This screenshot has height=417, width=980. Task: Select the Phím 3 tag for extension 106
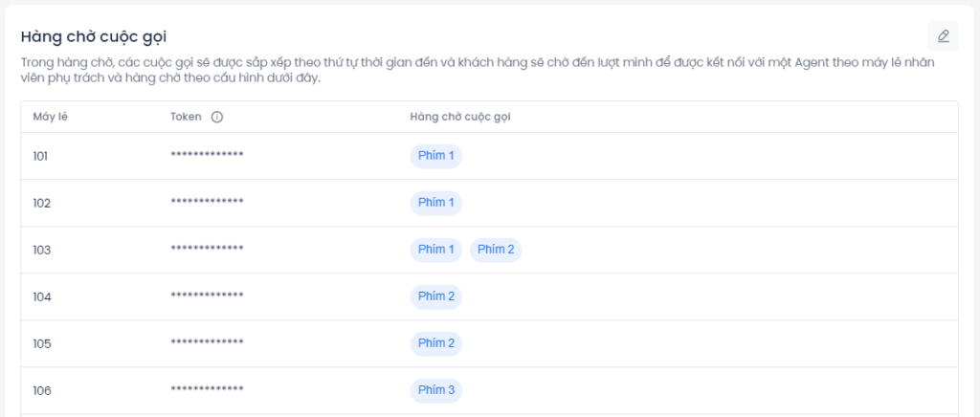pos(435,390)
